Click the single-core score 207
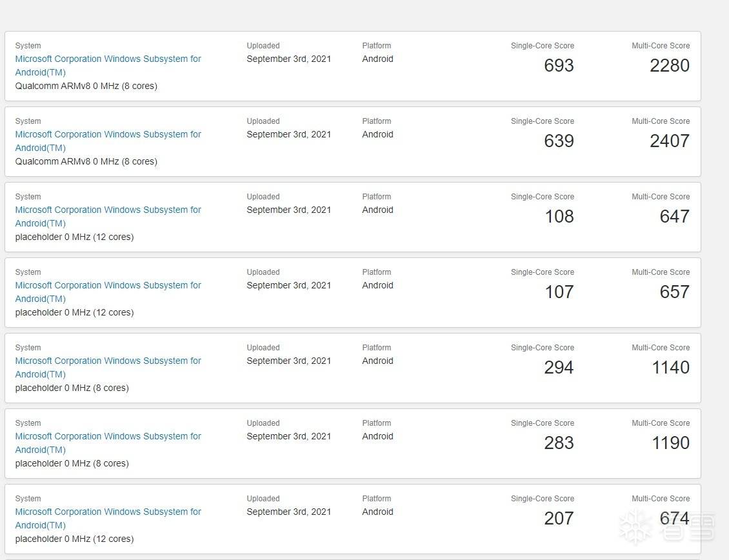The width and height of the screenshot is (729, 560). (559, 519)
